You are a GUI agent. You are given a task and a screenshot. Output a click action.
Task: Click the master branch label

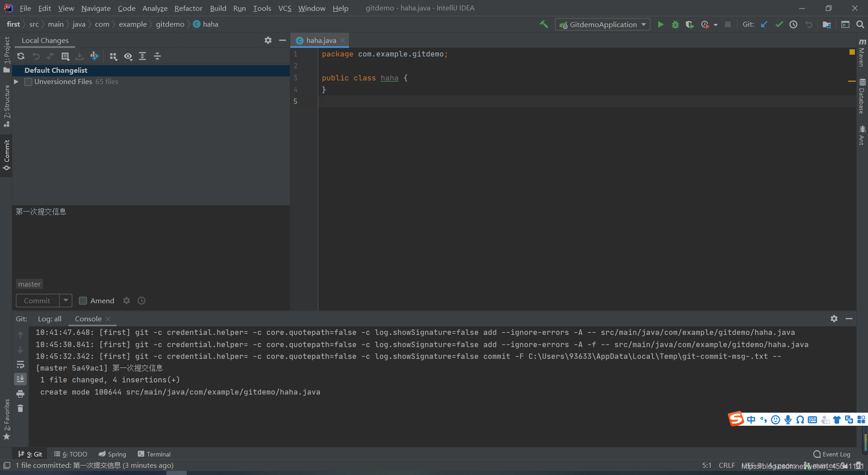point(29,284)
